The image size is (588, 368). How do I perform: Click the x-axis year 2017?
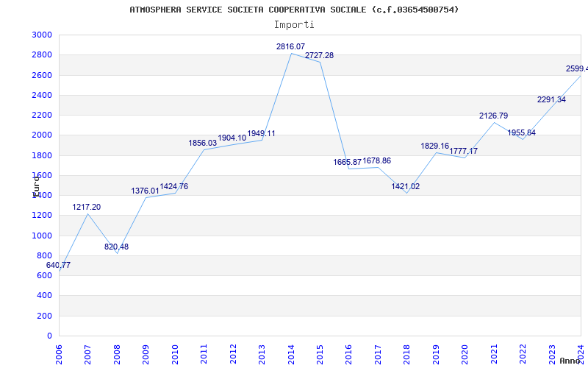coord(378,355)
